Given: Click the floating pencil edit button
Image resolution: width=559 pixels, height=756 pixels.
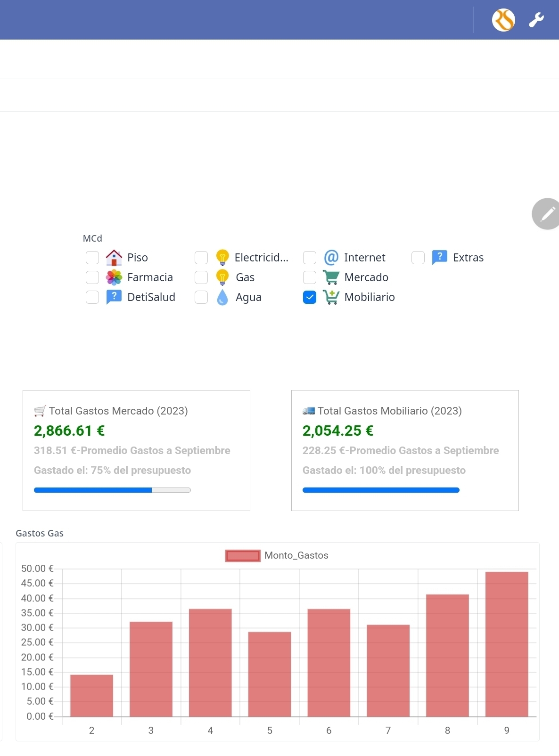Looking at the screenshot, I should coord(547,214).
